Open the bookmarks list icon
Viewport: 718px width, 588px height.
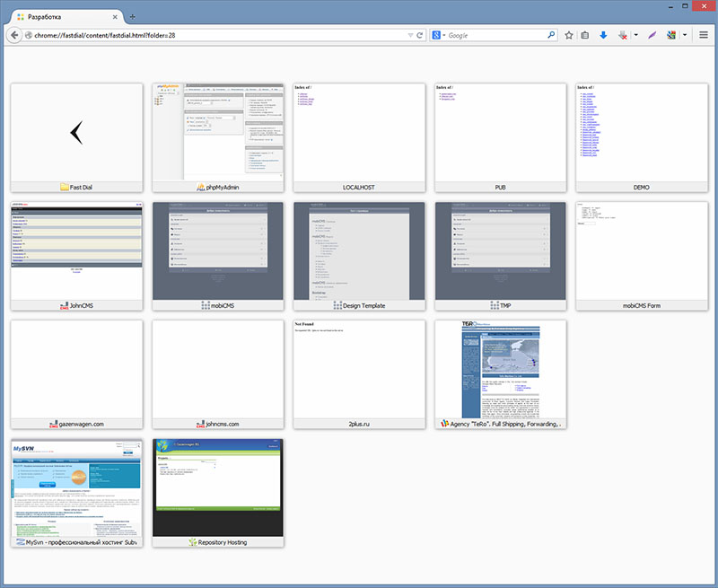pos(585,35)
